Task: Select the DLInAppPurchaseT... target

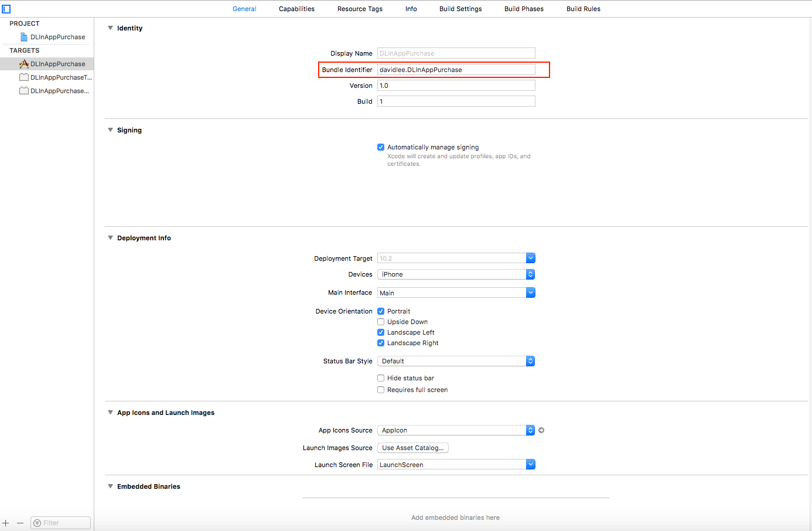Action: click(x=47, y=77)
